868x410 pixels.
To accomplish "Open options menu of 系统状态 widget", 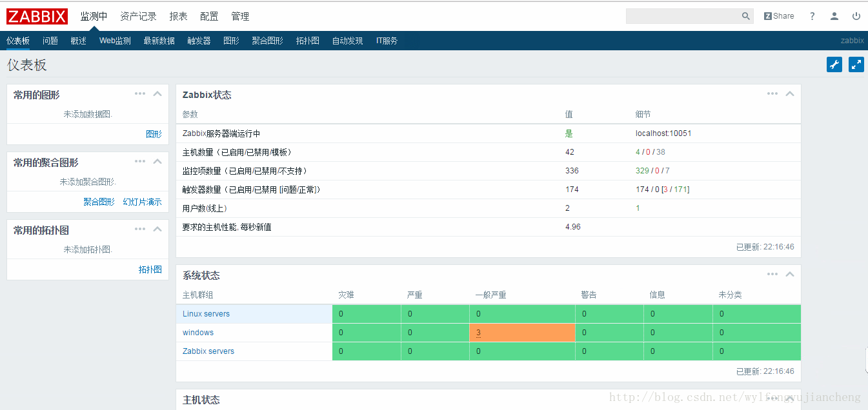I will click(772, 274).
